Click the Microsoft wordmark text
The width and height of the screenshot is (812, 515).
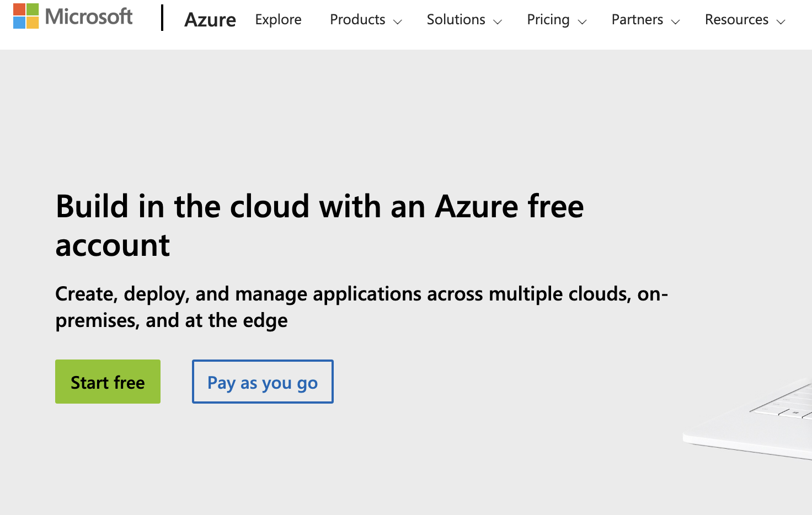pos(89,17)
